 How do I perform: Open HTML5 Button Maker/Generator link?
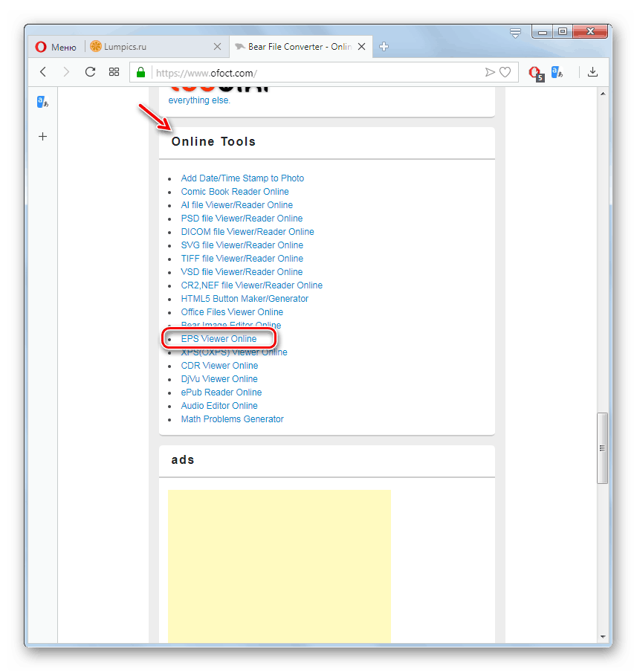point(245,299)
